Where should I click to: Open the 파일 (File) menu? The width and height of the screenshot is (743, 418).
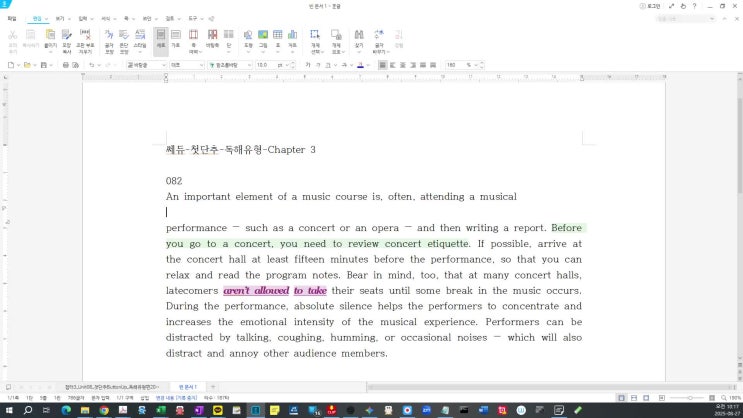click(x=12, y=18)
